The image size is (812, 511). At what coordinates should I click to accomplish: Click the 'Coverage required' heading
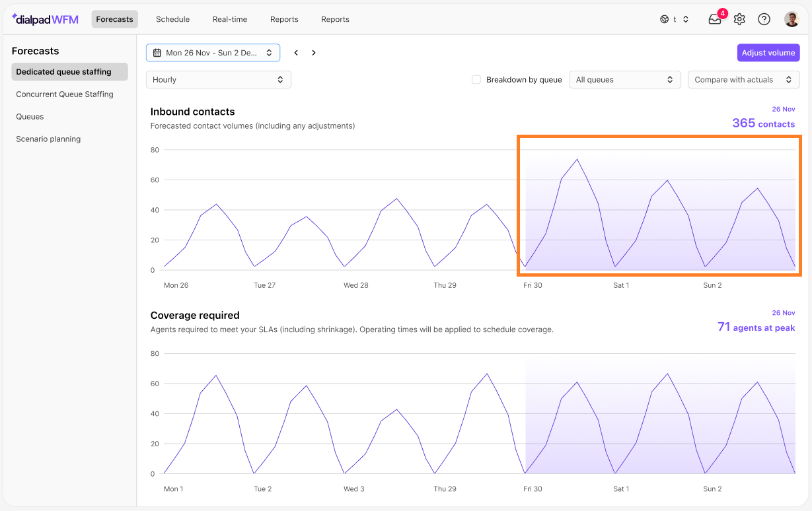(195, 316)
